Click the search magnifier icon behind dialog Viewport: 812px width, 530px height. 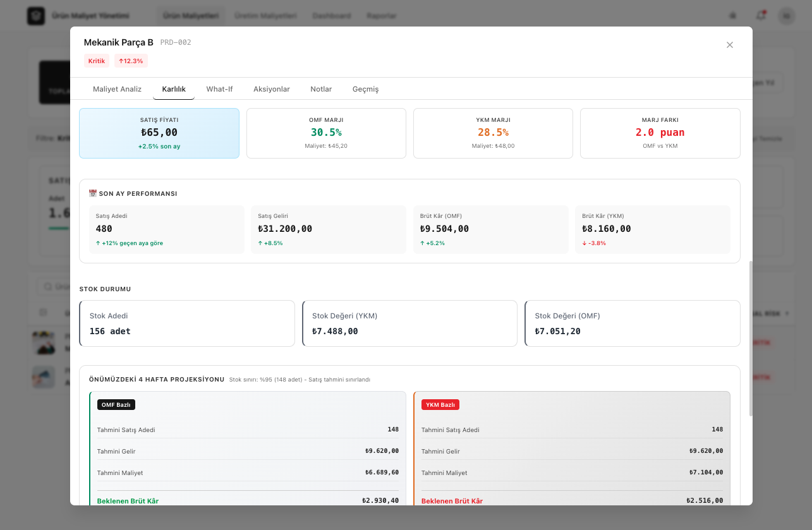coord(48,287)
